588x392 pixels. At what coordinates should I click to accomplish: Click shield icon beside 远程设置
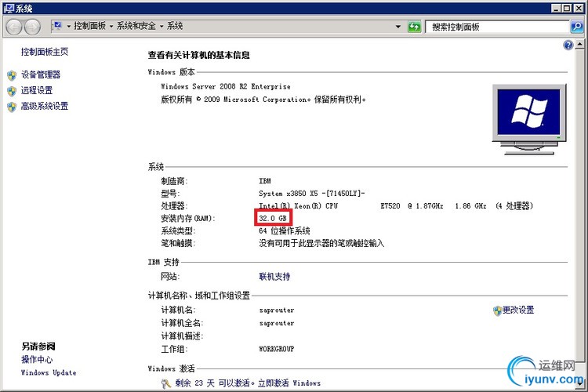coord(12,91)
